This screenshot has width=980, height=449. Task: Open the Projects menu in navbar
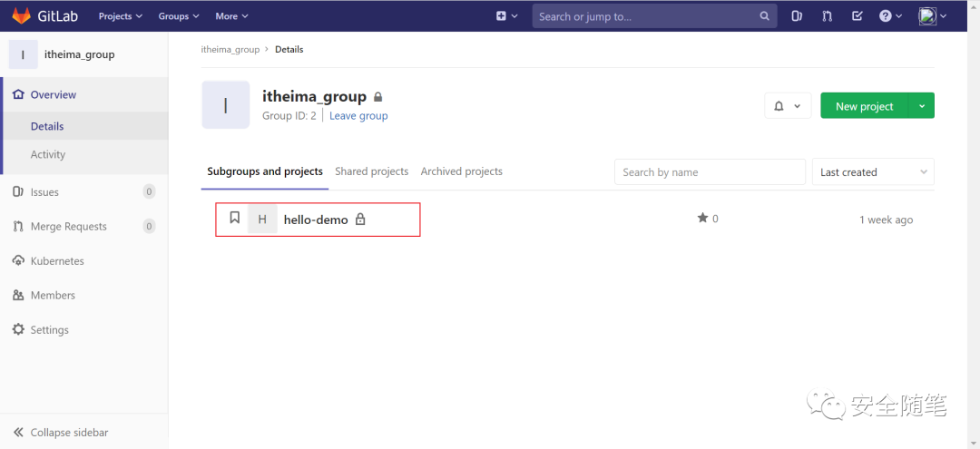[121, 16]
